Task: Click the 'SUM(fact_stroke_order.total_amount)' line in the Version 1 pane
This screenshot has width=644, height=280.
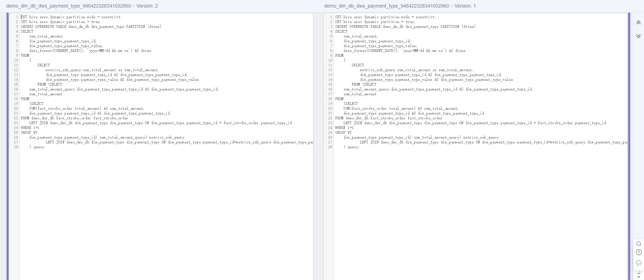Action: (401, 108)
